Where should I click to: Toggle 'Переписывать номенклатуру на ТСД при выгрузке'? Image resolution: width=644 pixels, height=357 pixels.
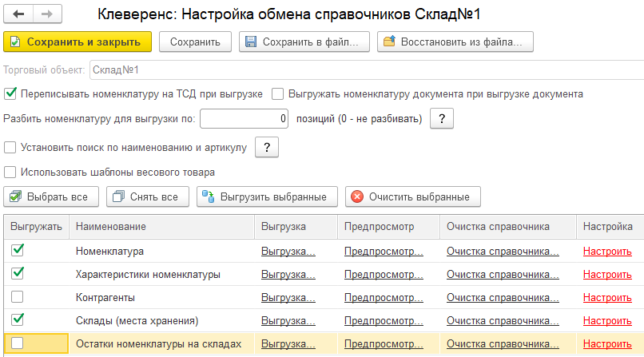[10, 94]
